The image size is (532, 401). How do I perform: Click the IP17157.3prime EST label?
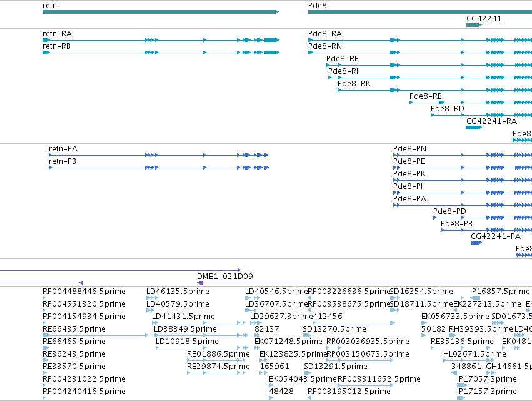click(487, 392)
